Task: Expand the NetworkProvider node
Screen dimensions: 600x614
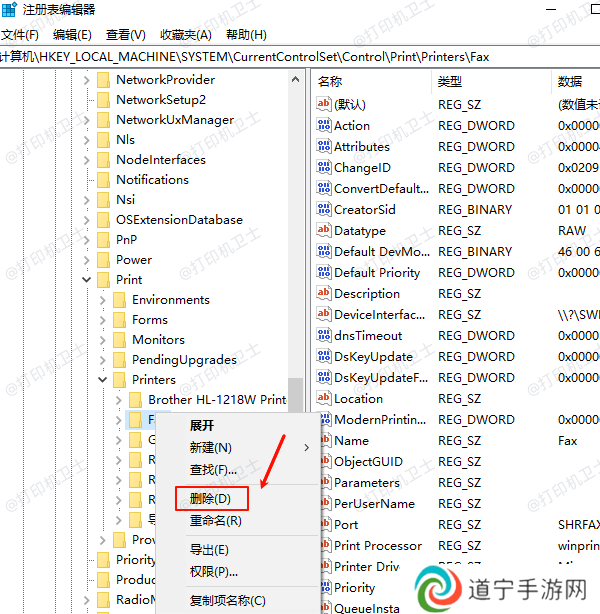Action: 87,80
